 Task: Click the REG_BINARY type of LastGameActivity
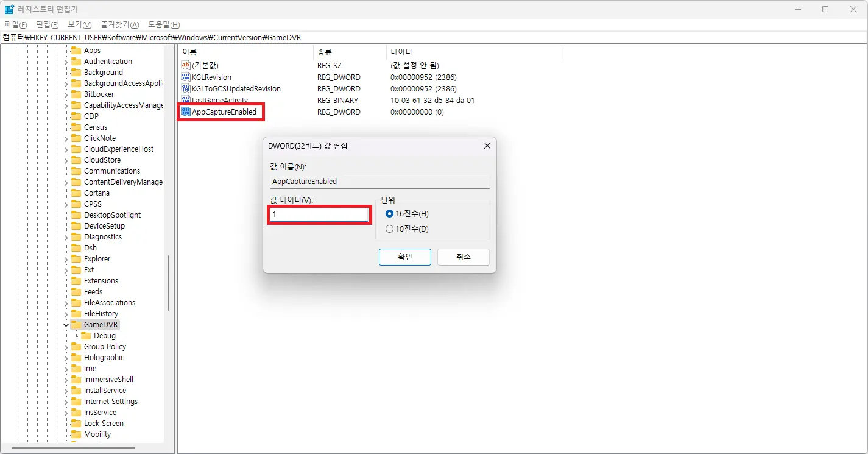point(337,101)
